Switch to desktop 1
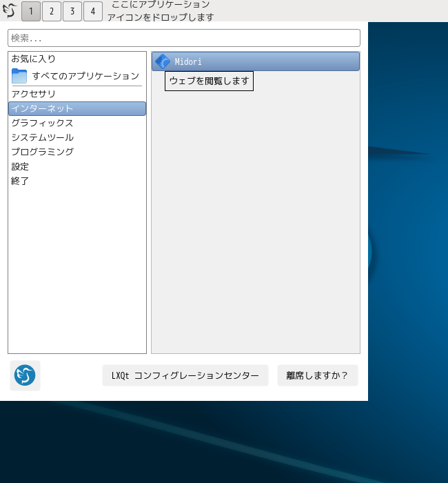Screen dimensions: 448x483 (x=31, y=12)
